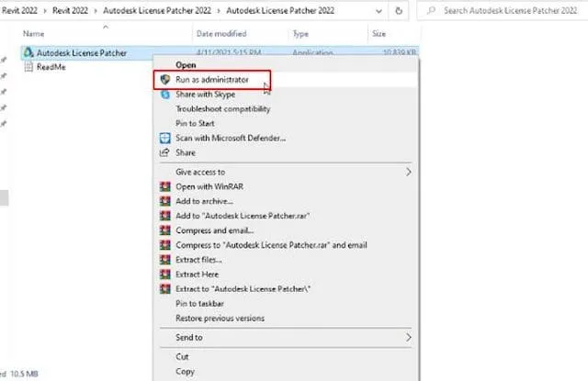Image resolution: width=588 pixels, height=381 pixels.
Task: Open parent Autodesk License Patcher 2022 breadcrumb
Action: click(x=157, y=10)
